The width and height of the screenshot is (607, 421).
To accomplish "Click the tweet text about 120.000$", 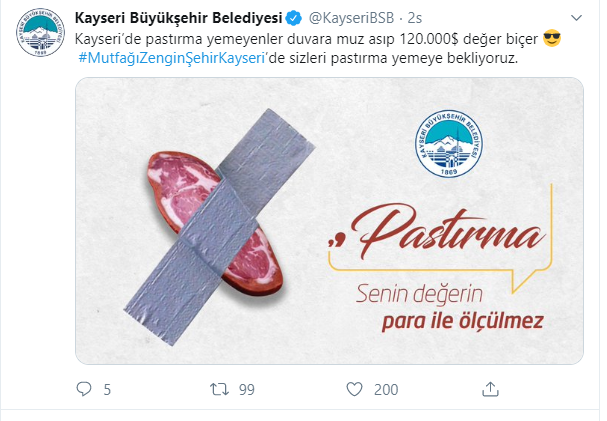I will [x=306, y=39].
